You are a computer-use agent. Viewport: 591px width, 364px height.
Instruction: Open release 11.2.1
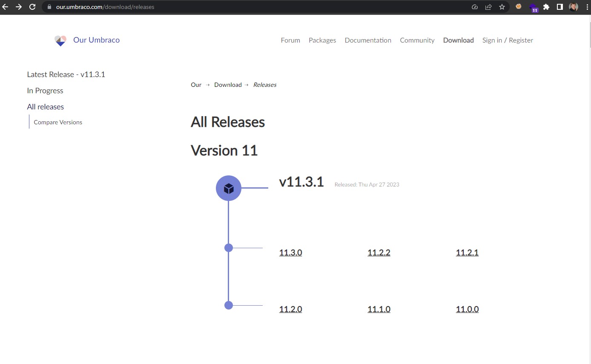point(467,252)
